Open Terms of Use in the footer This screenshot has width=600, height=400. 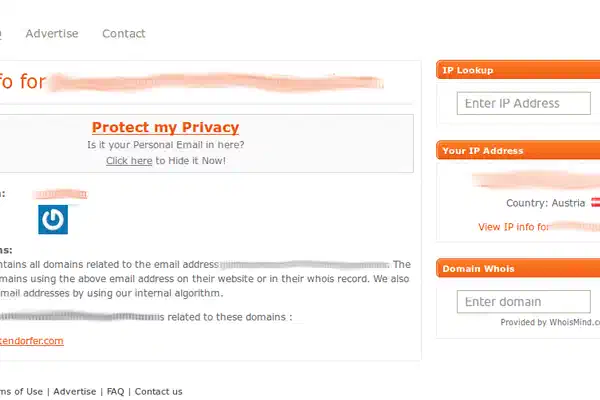tap(20, 391)
